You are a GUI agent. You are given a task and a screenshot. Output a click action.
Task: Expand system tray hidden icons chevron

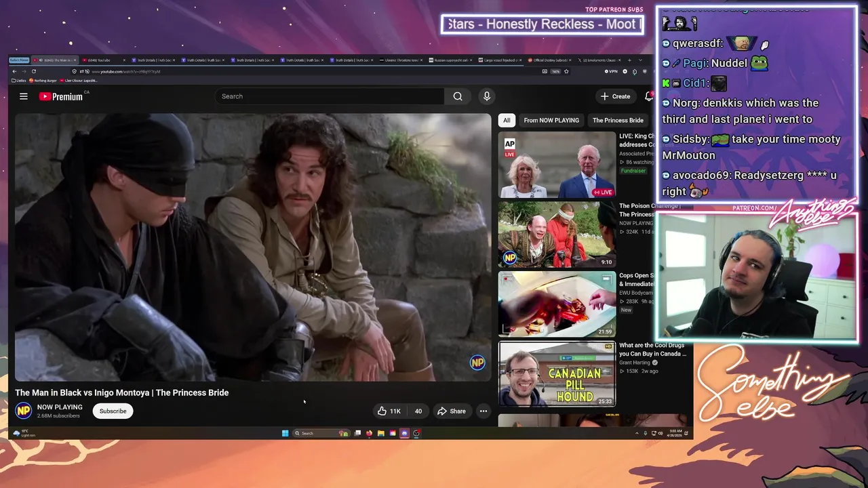point(636,433)
